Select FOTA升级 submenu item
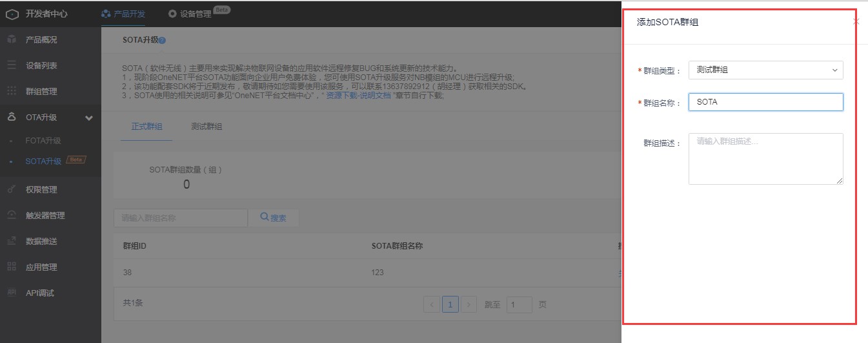 (43, 140)
